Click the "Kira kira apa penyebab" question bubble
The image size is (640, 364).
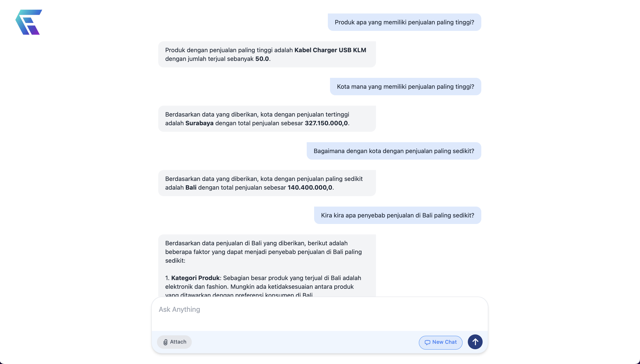click(397, 215)
